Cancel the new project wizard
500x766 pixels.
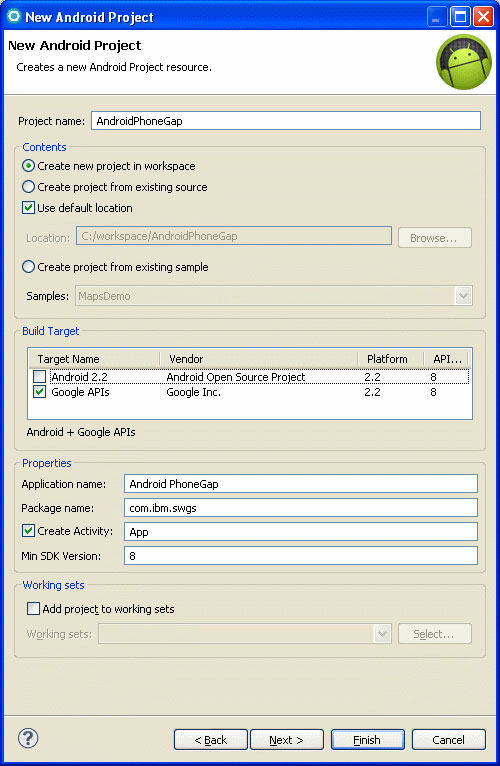(x=449, y=740)
